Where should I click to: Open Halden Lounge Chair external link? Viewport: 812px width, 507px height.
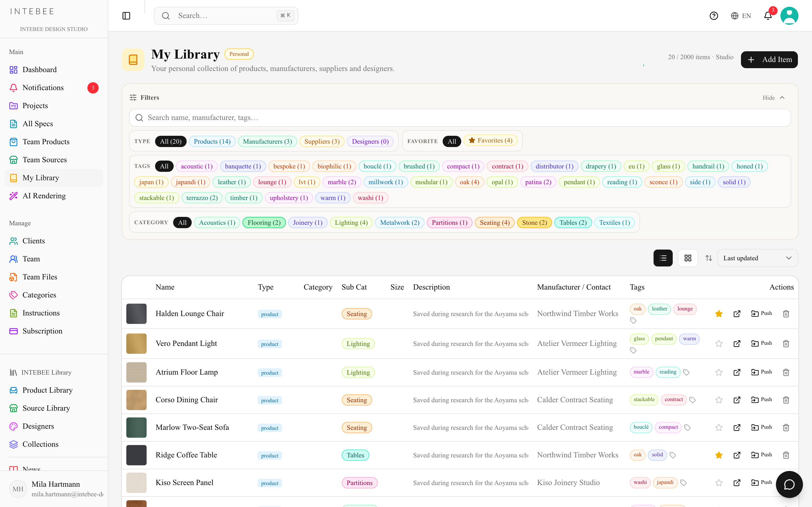point(737,314)
